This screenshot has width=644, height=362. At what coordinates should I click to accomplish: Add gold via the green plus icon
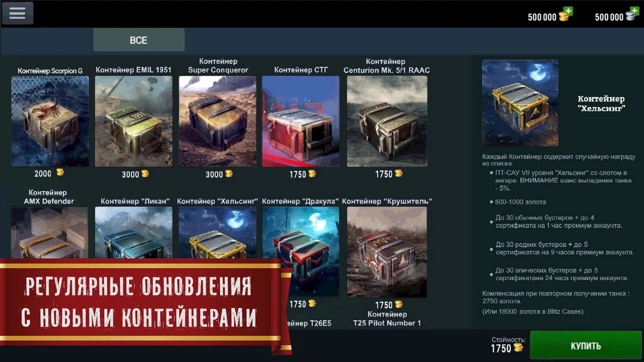click(568, 11)
